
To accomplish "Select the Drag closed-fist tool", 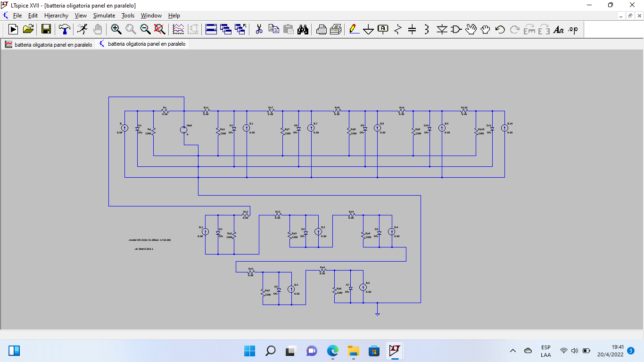I will click(486, 29).
